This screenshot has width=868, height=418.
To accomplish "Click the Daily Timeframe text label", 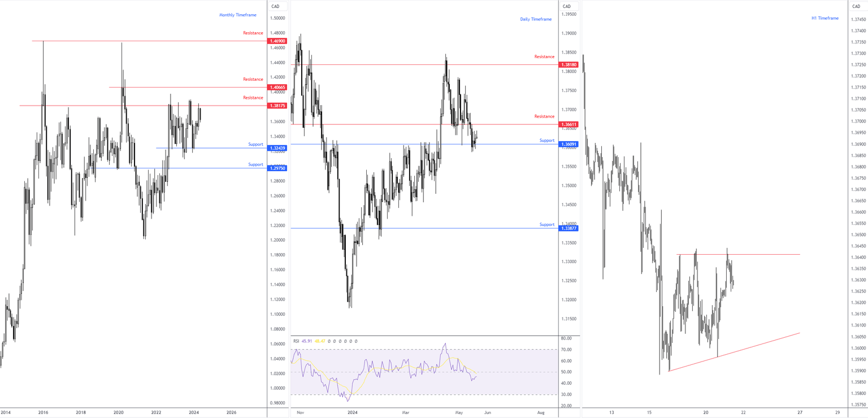I will (x=536, y=19).
